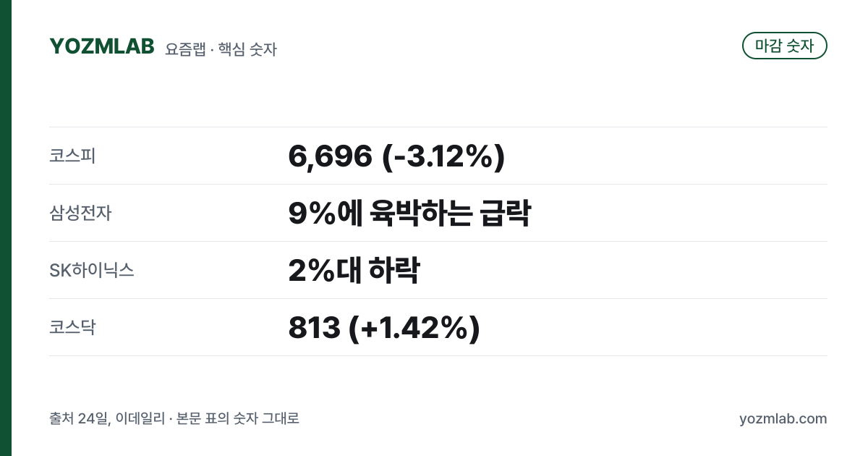Click the YOZMLAB logo text

(x=102, y=46)
